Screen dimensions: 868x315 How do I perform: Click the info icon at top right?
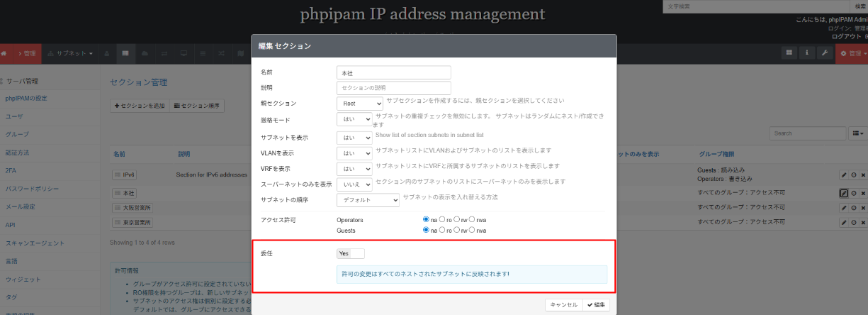coord(807,53)
